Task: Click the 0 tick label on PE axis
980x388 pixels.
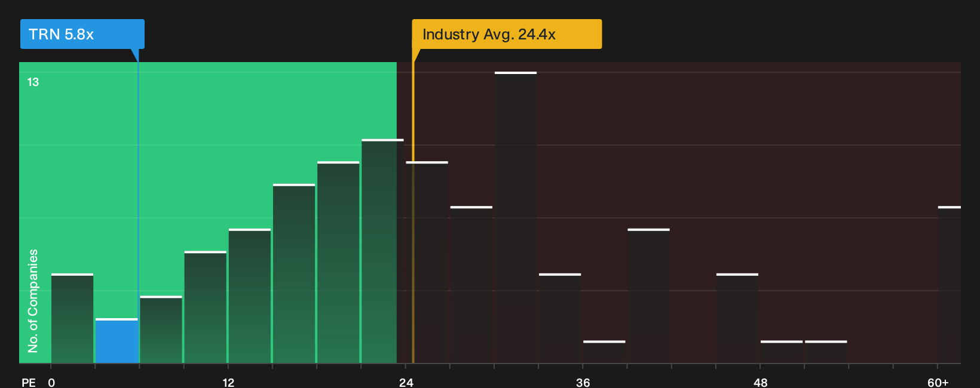Action: point(51,383)
